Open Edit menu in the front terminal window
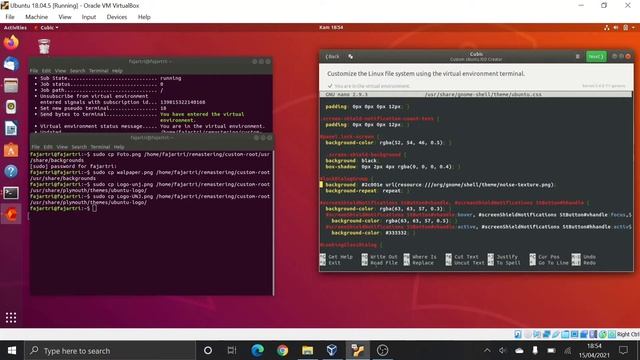The width and height of the screenshot is (640, 360). point(48,147)
